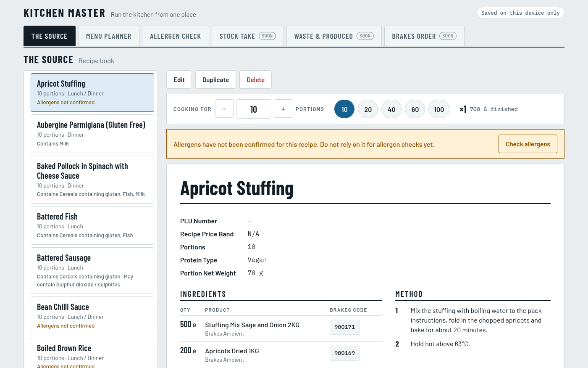Click the cooking-for portions number field
588x368 pixels.
pyautogui.click(x=254, y=109)
